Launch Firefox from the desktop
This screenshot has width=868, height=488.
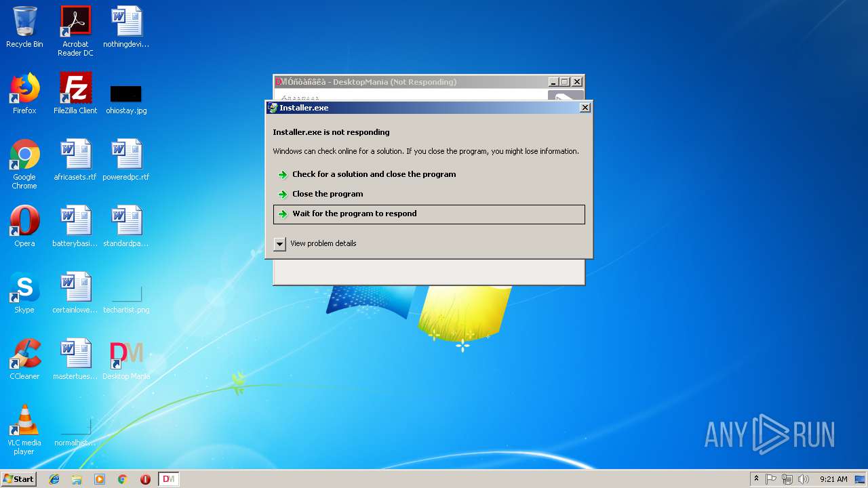coord(24,94)
